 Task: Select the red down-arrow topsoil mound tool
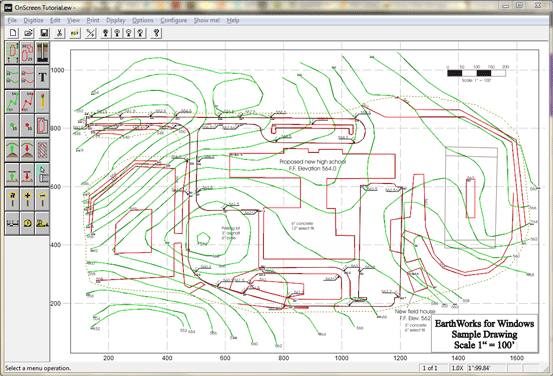point(27,150)
